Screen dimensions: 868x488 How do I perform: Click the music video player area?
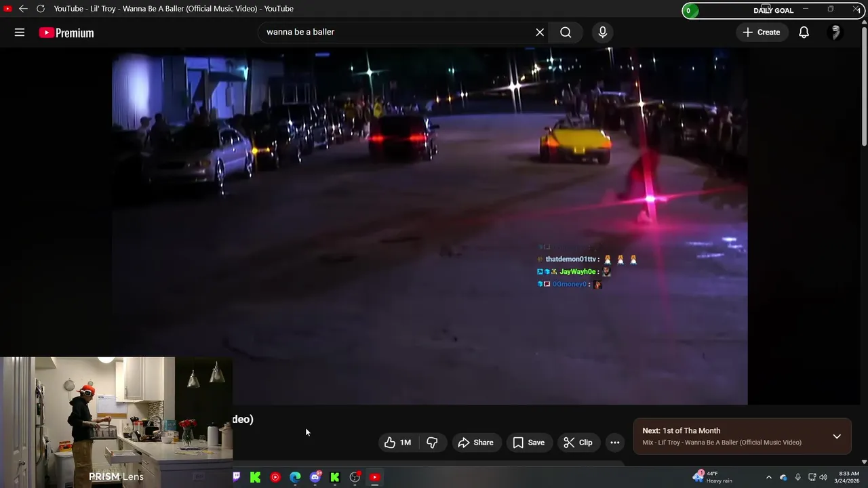coord(430,226)
